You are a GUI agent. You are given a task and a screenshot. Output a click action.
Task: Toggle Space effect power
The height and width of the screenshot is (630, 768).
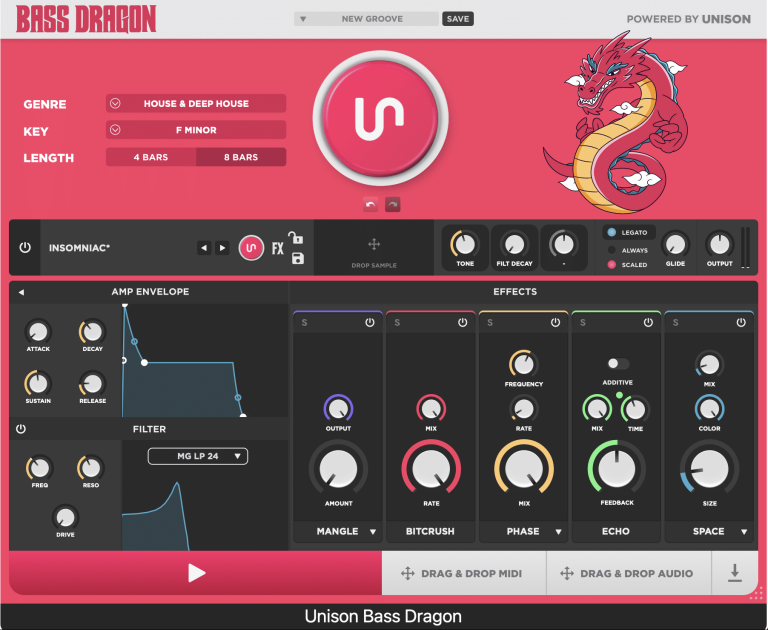point(741,322)
